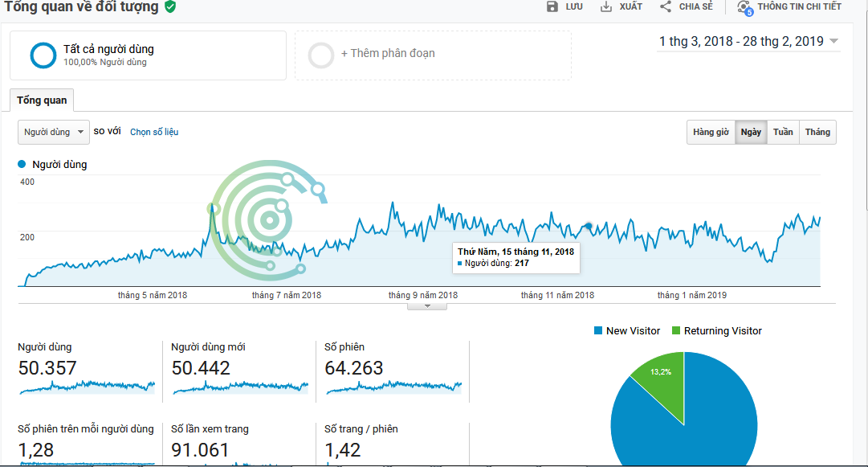Click the green verified shield icon
This screenshot has width=868, height=467.
170,6
